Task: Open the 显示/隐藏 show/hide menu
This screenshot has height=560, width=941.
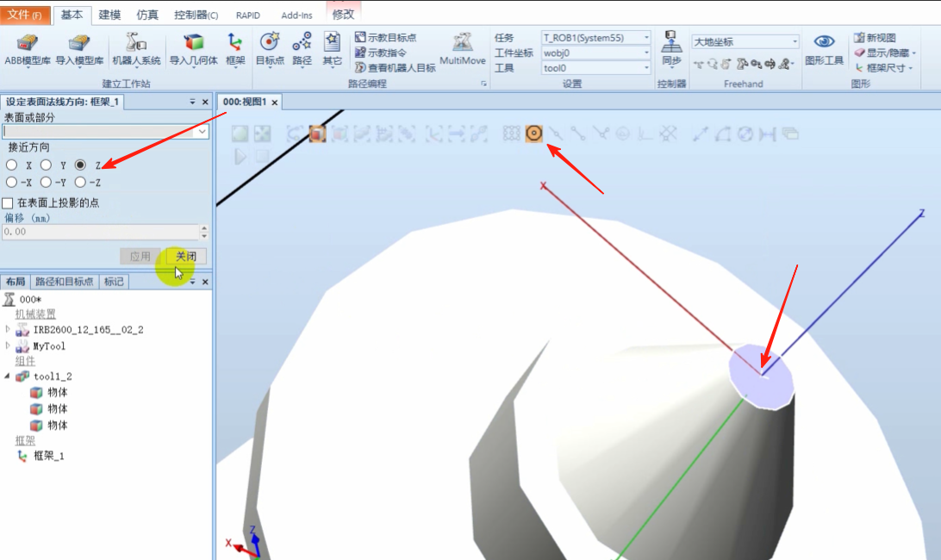Action: (885, 53)
